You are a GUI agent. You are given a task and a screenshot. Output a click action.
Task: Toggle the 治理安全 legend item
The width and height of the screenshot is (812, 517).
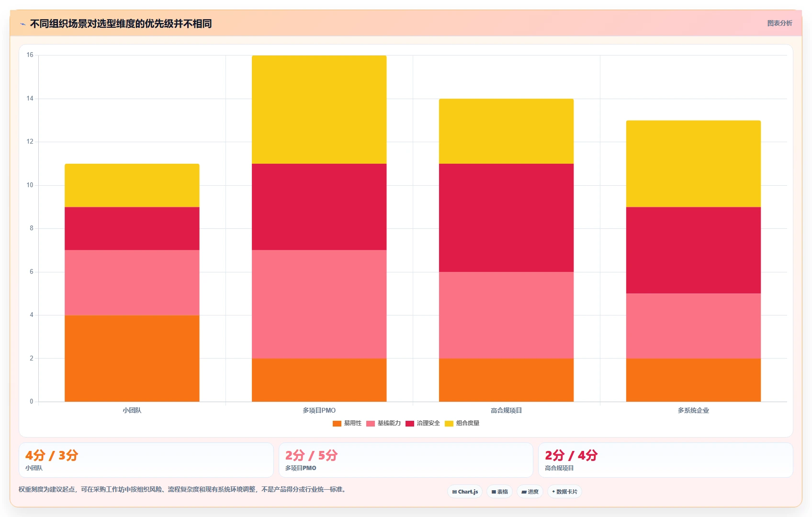click(x=422, y=423)
